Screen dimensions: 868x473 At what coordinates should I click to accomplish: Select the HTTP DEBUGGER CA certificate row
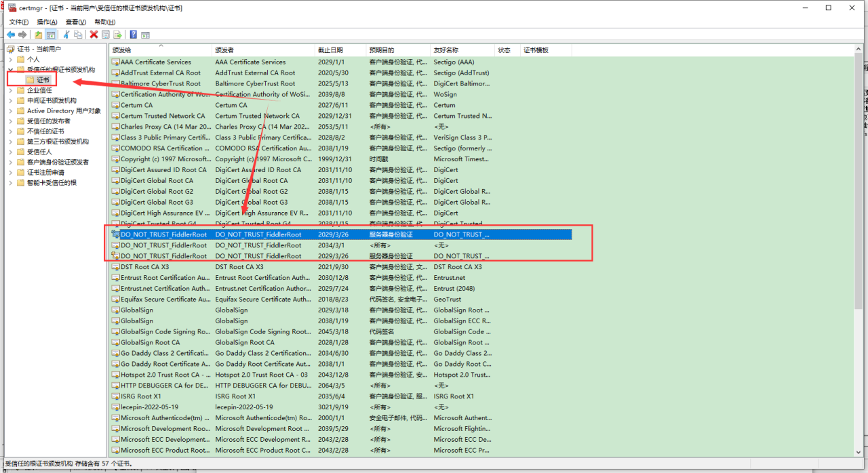point(341,386)
